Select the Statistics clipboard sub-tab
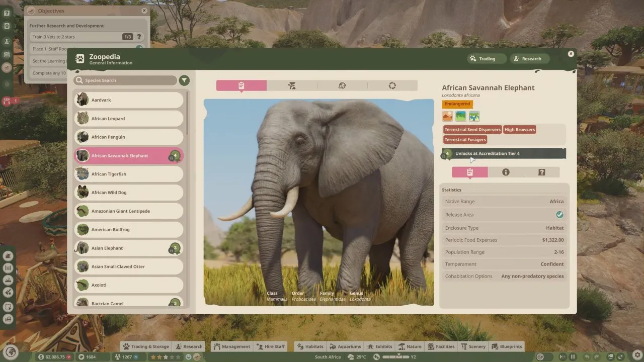Image resolution: width=644 pixels, height=362 pixels. pos(470,172)
